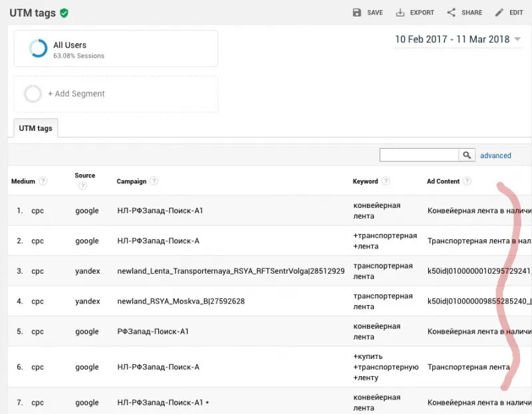532x414 pixels.
Task: Click the SHARE button label
Action: (x=471, y=13)
